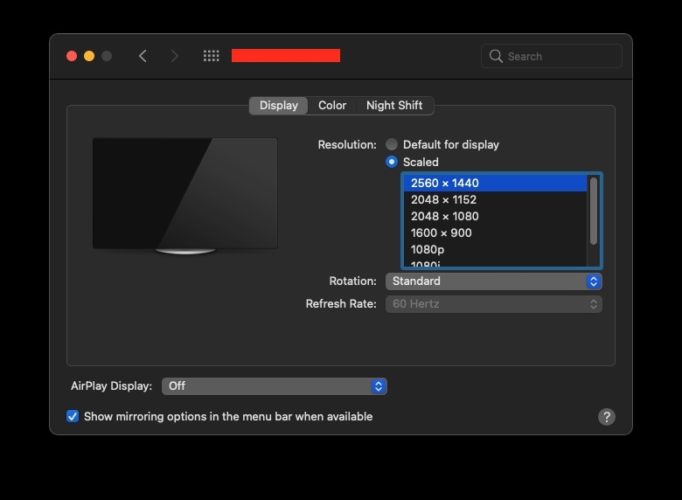Open the Night Shift tab

click(x=394, y=106)
